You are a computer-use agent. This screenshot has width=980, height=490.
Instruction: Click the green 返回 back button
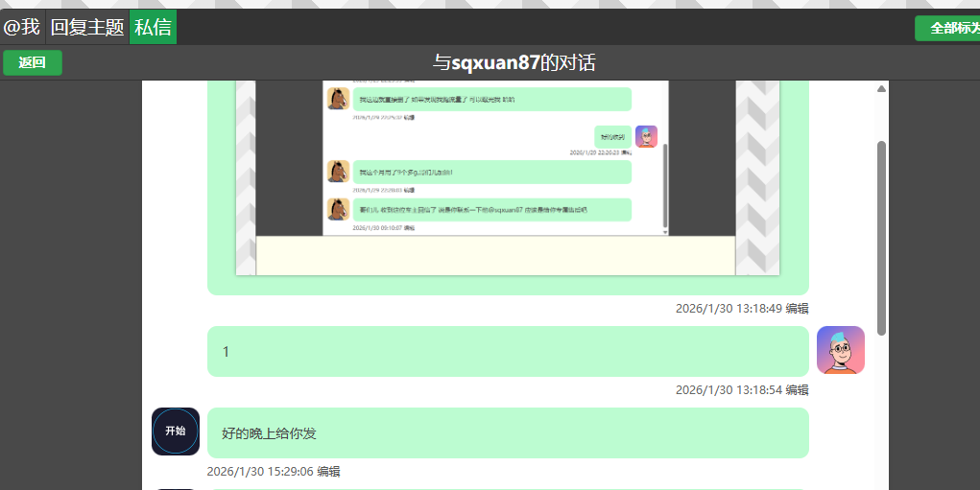coord(33,62)
